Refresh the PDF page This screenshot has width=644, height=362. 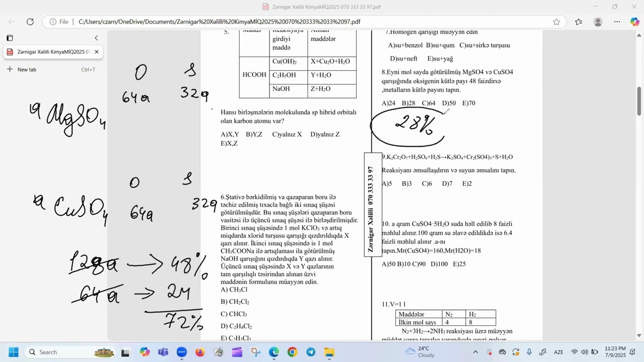tap(30, 22)
